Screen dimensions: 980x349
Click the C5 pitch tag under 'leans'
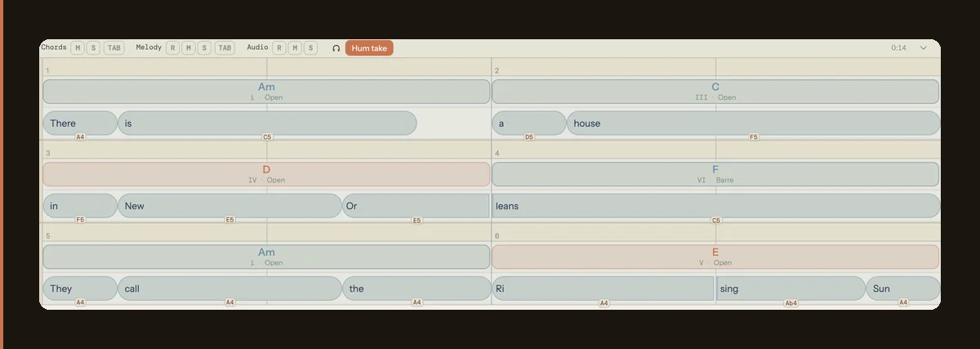point(716,220)
